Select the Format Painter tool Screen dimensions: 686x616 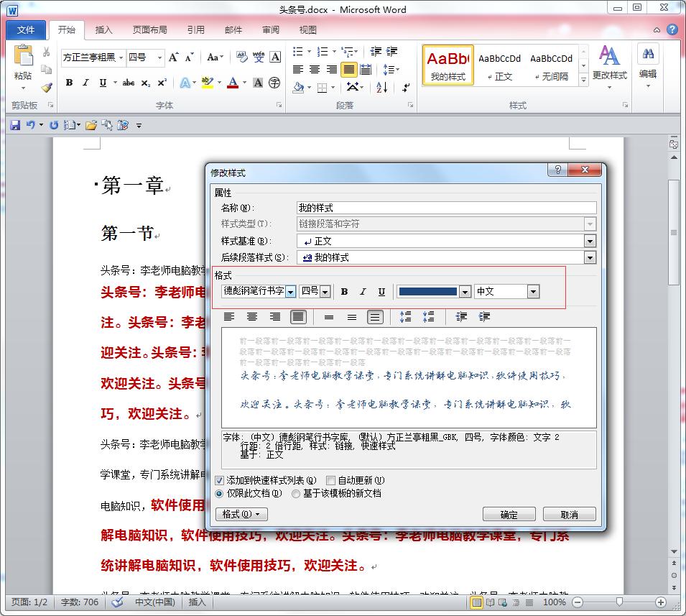[47, 88]
